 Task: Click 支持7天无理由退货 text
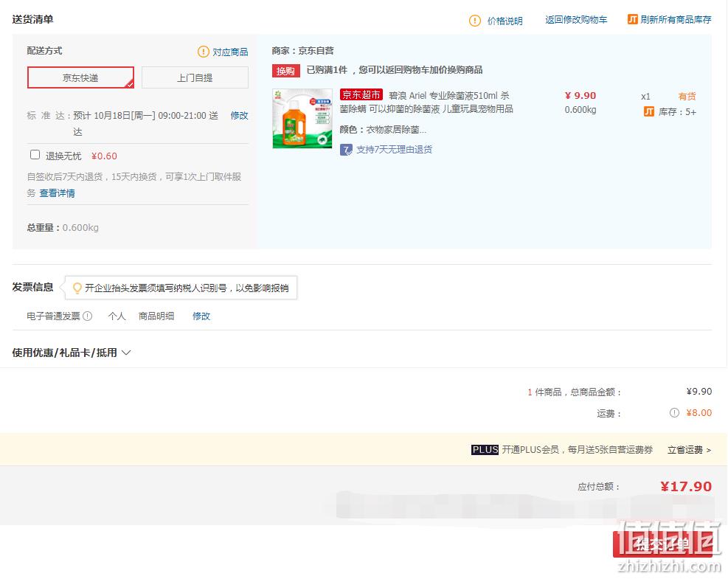(394, 150)
